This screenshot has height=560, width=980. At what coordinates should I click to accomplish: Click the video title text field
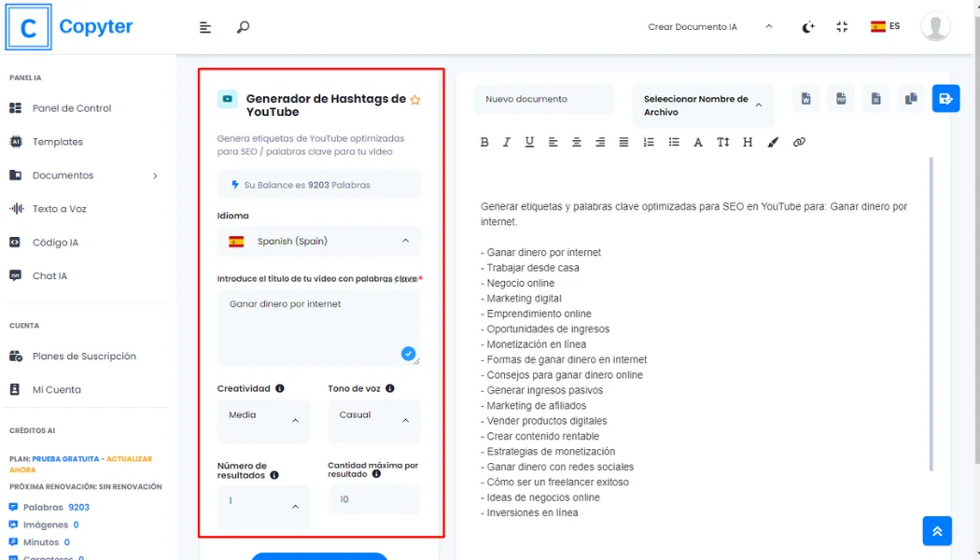pos(319,329)
